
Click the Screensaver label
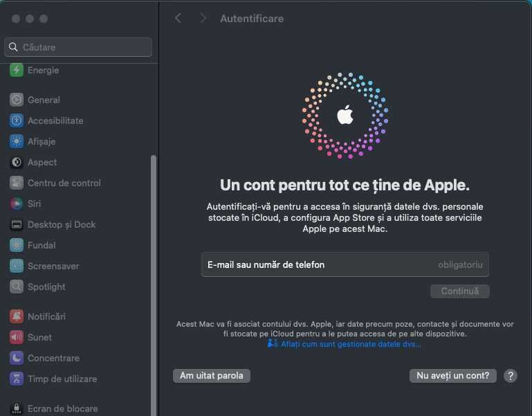pos(53,266)
